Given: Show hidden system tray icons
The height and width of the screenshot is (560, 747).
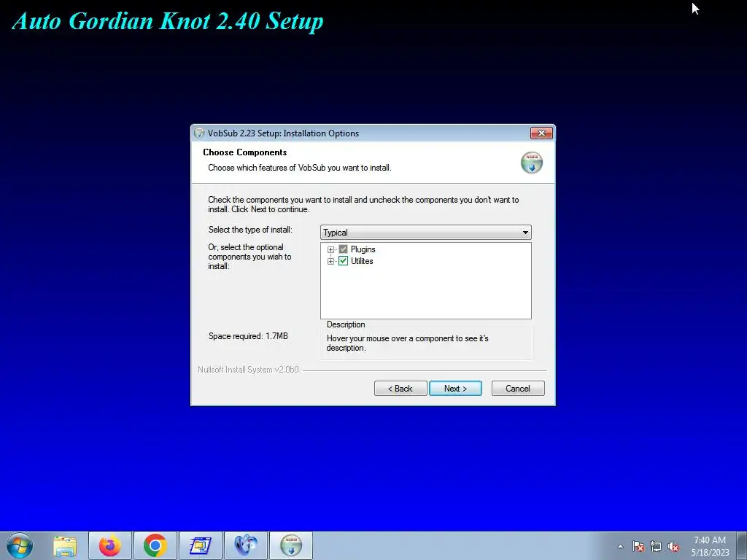Looking at the screenshot, I should click(620, 546).
